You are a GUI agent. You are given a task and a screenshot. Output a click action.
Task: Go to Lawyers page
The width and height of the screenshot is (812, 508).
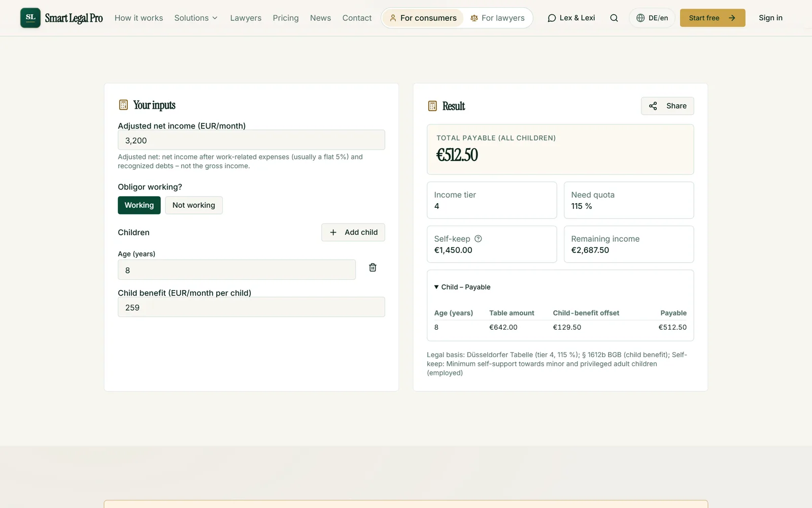pyautogui.click(x=246, y=18)
